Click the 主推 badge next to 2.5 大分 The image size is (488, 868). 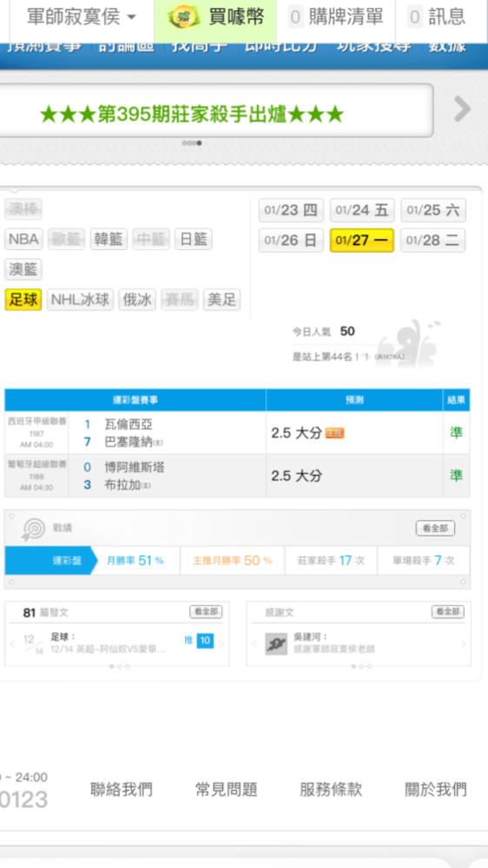coord(334,433)
